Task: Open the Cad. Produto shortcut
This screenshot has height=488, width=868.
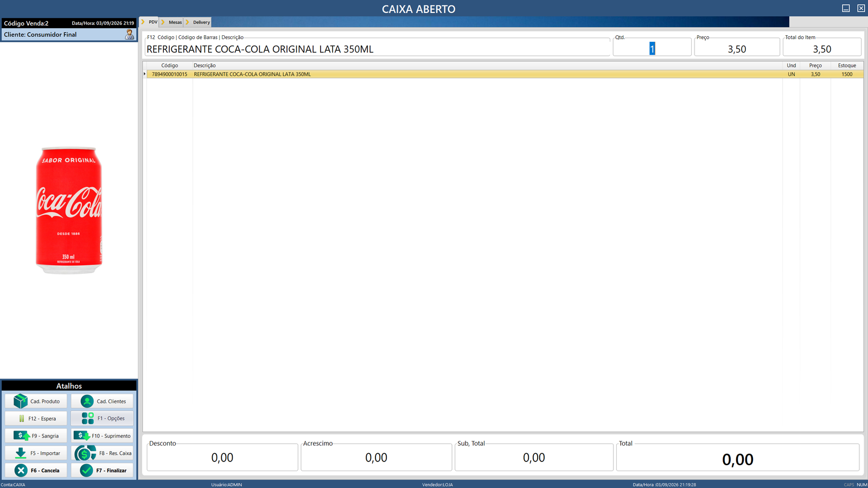Action: tap(36, 401)
